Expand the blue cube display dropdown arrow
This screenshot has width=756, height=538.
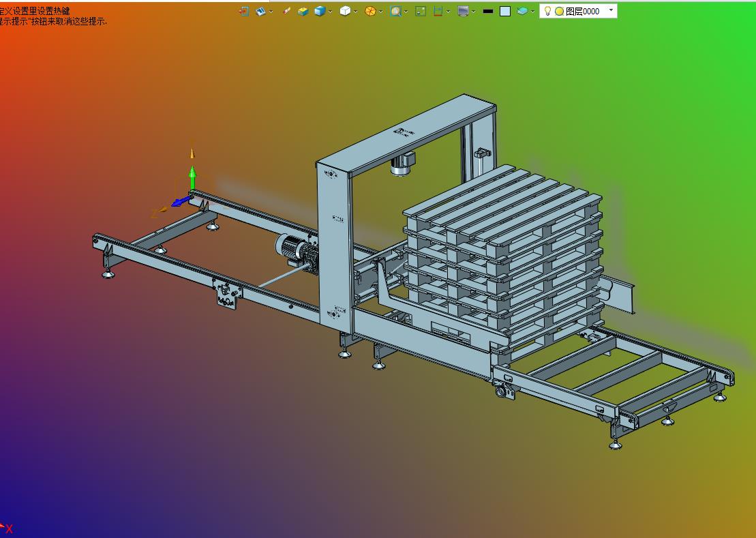[x=330, y=12]
